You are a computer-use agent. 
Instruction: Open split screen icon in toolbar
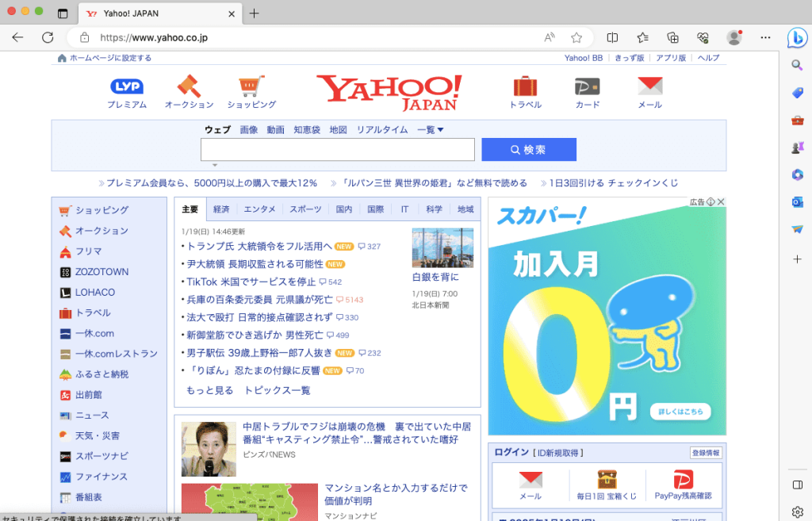[612, 37]
